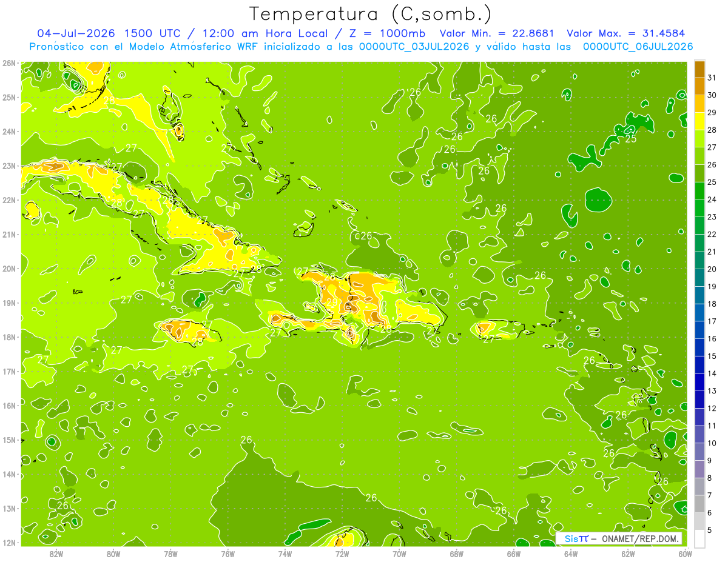728x562 pixels.
Task: Pick the yellow swatch between 28 and 29
Action: pos(699,121)
